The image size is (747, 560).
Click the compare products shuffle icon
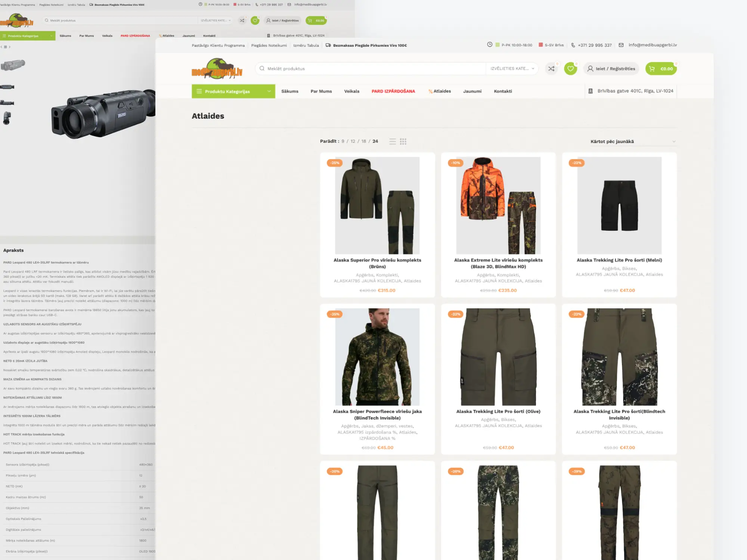pyautogui.click(x=552, y=69)
